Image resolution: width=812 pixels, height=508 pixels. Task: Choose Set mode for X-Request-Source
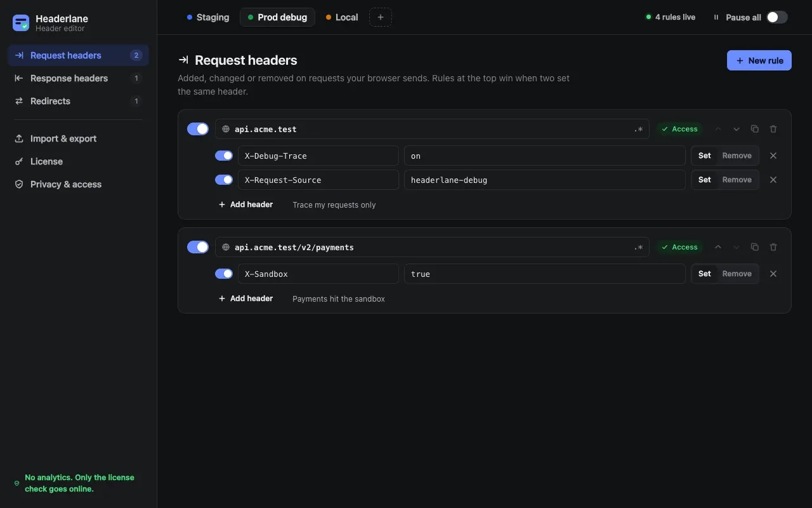[705, 180]
